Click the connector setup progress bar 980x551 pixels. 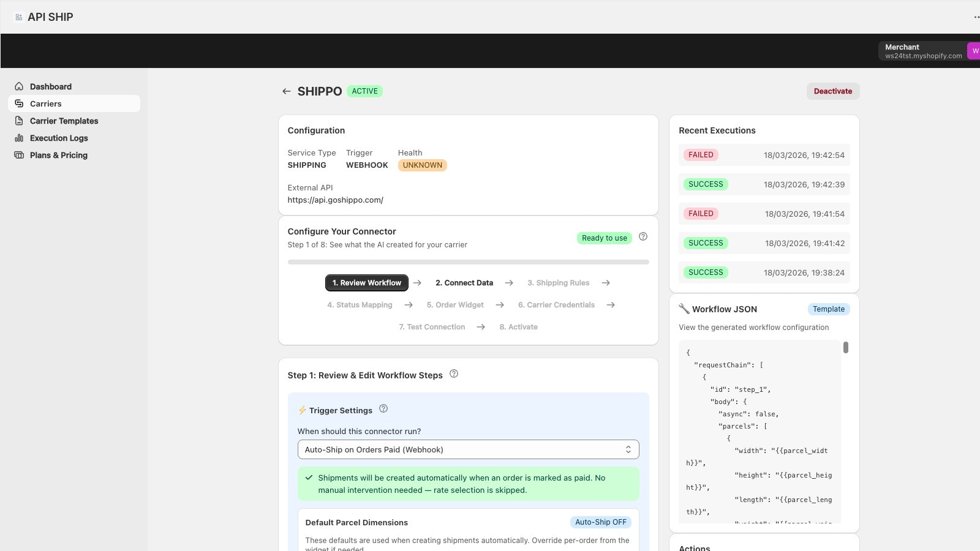coord(469,262)
